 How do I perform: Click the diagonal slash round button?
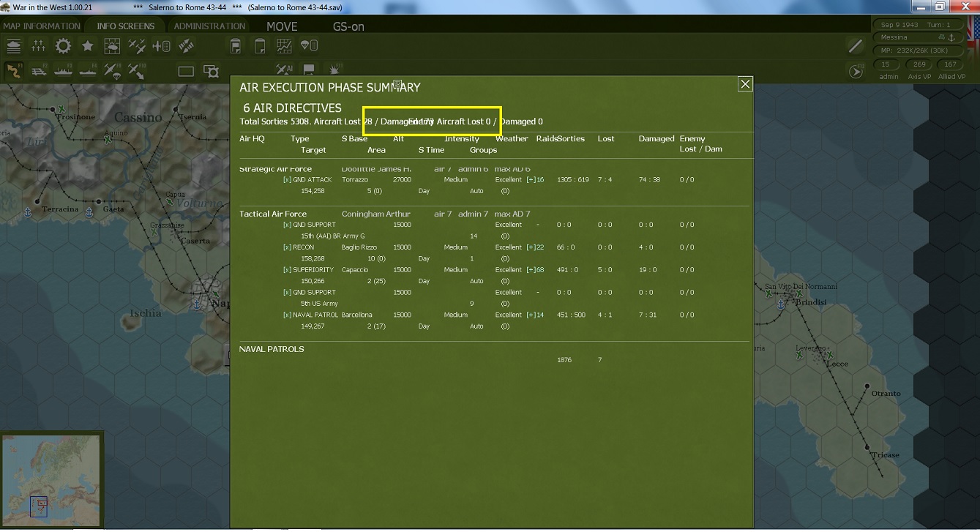tap(855, 47)
